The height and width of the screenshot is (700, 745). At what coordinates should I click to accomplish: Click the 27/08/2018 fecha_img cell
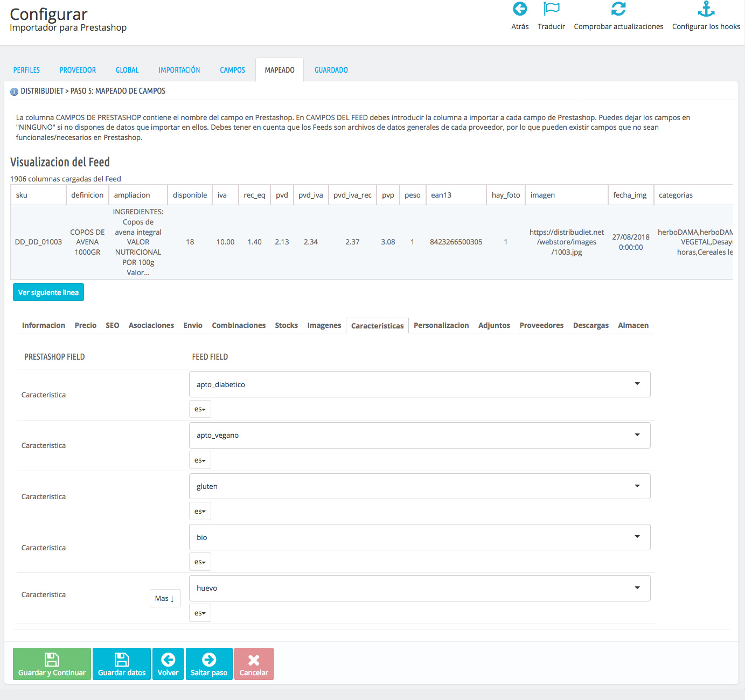(x=631, y=242)
